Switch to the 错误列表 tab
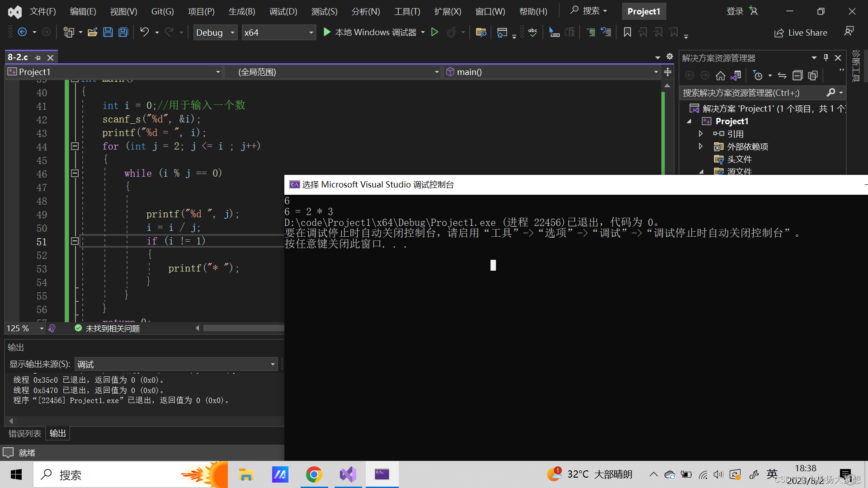Viewport: 868px width, 488px height. 25,433
